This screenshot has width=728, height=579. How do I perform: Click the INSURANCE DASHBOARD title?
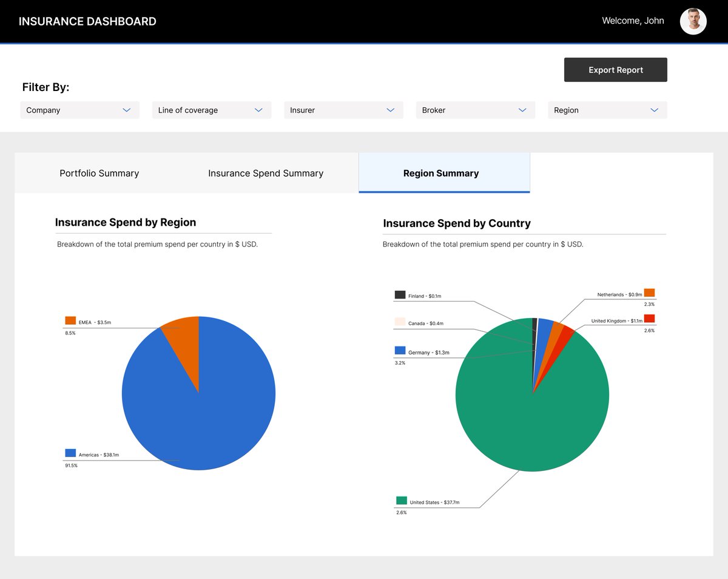click(87, 21)
